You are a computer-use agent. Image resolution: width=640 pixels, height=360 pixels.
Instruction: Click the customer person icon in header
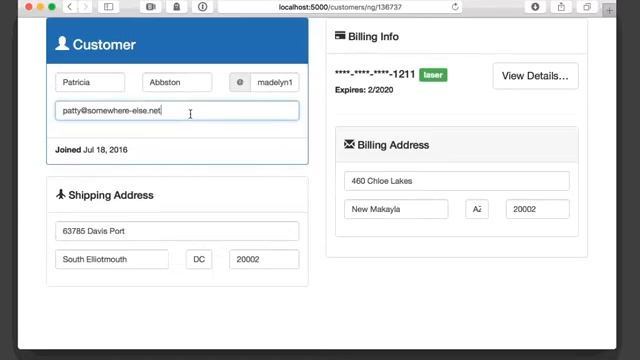coord(62,43)
